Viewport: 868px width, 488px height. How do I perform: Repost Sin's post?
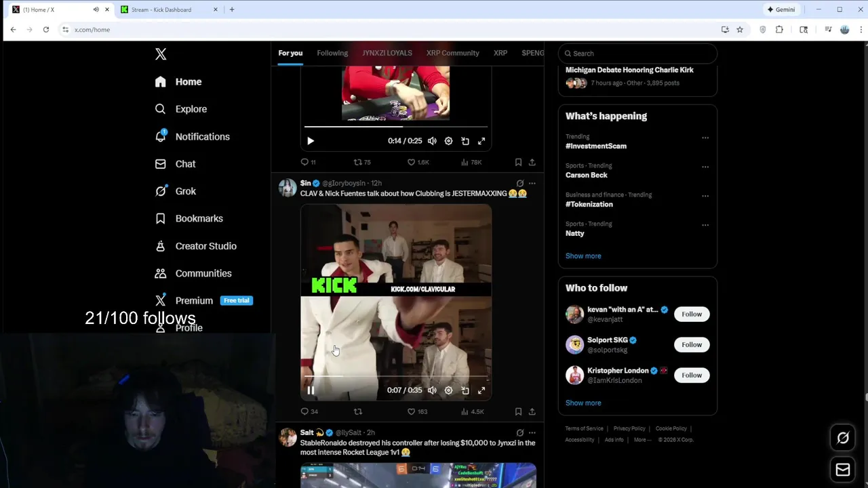(358, 411)
